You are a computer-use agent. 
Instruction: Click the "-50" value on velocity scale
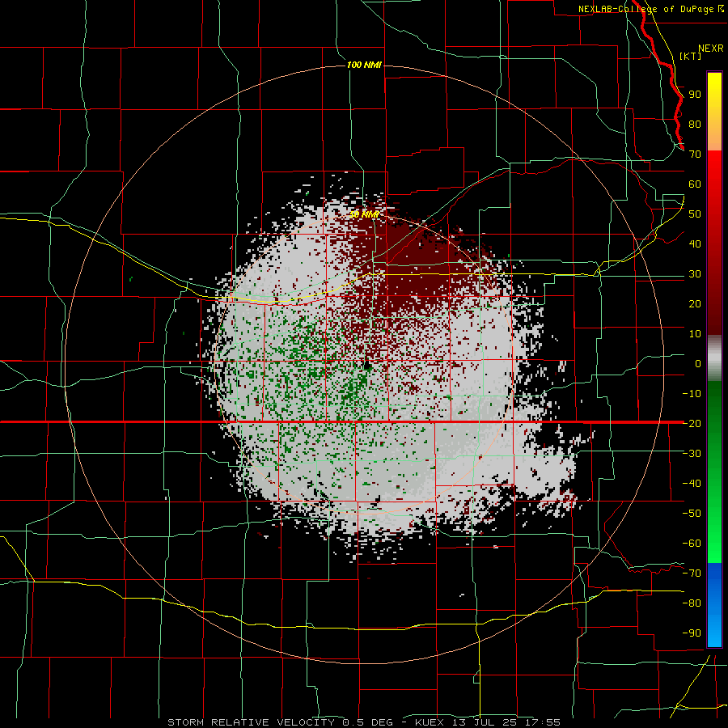point(692,514)
